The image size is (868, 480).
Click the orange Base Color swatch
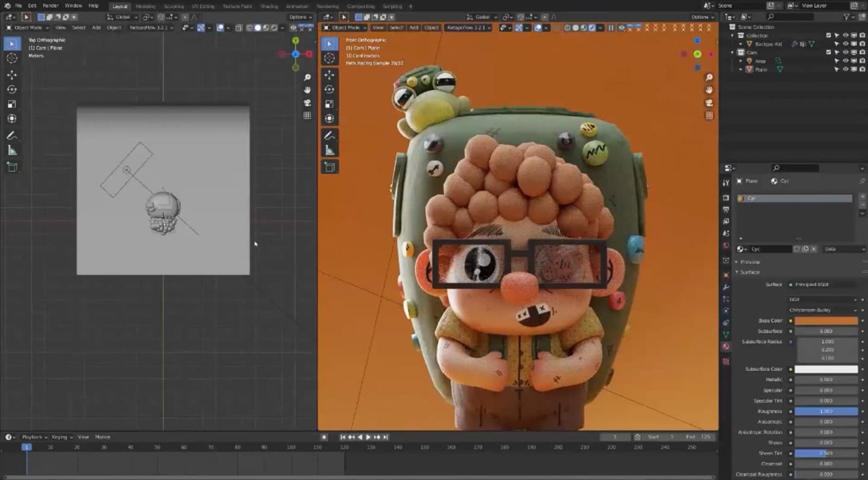pyautogui.click(x=827, y=321)
